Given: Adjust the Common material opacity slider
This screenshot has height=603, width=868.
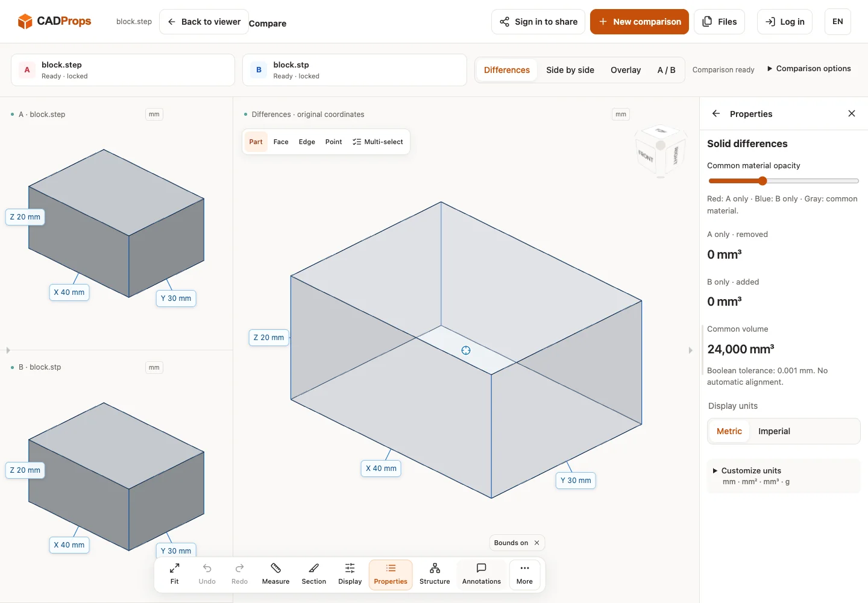Looking at the screenshot, I should [784, 181].
